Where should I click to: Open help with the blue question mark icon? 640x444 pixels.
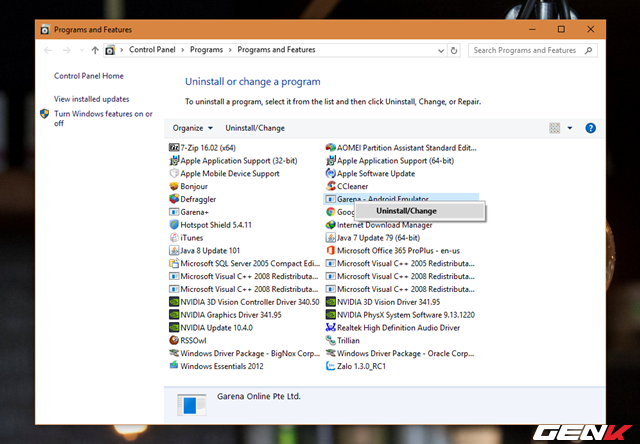click(x=590, y=128)
